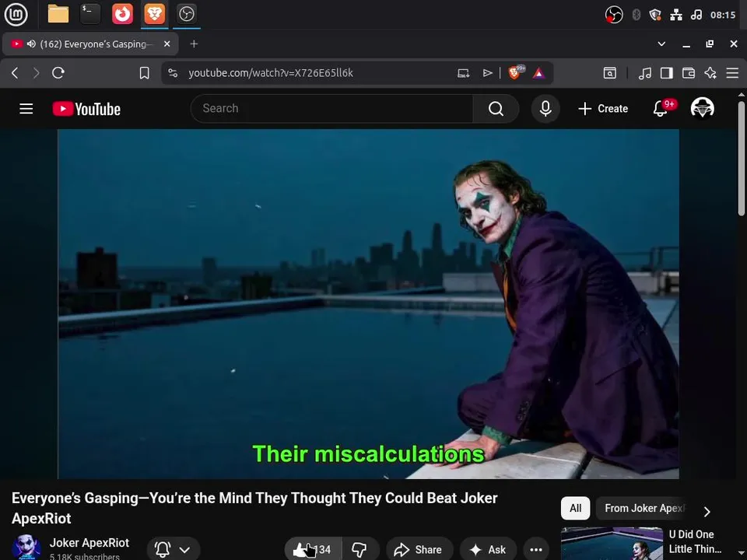This screenshot has width=747, height=560.
Task: Open the red Vivaldi-style browser taskbar icon
Action: pos(122,14)
